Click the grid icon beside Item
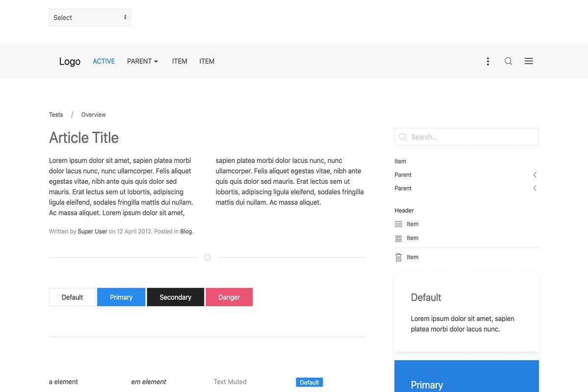This screenshot has height=392, width=588. (x=398, y=239)
